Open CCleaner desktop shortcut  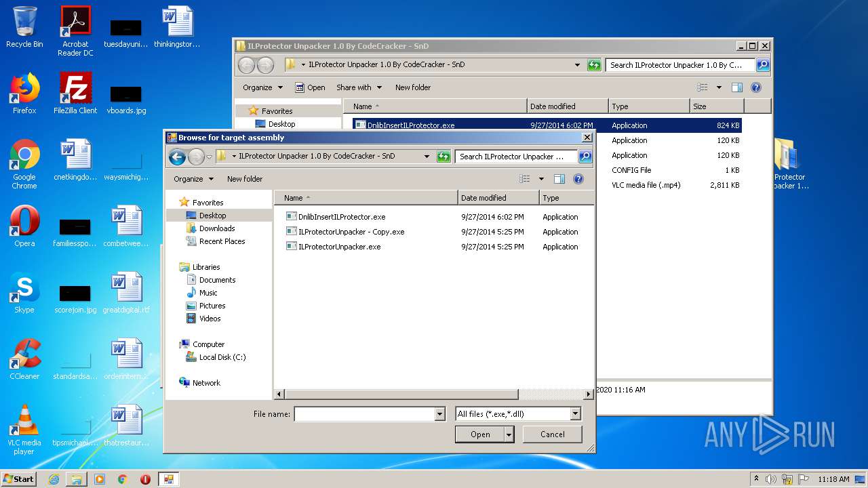[x=24, y=359]
